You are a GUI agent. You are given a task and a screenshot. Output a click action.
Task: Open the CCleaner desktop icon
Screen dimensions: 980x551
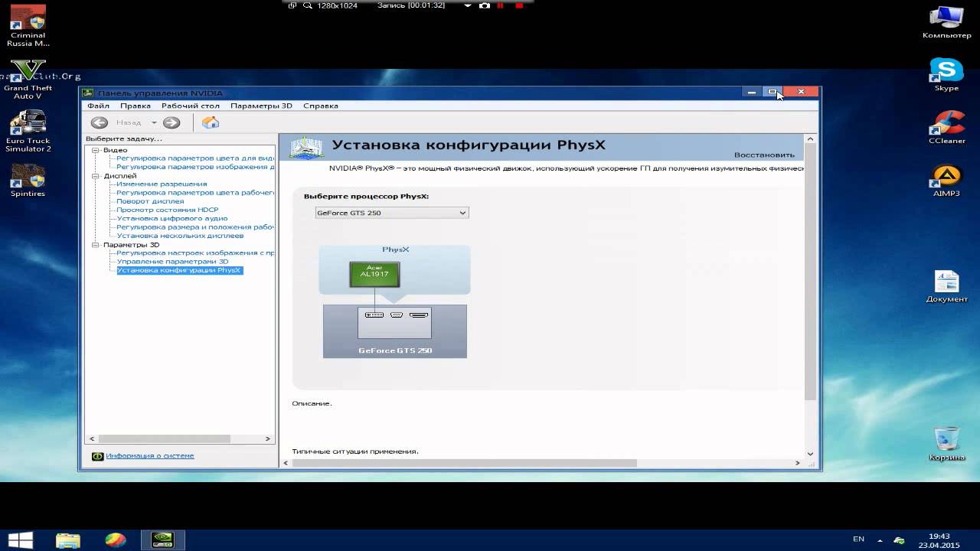click(946, 127)
